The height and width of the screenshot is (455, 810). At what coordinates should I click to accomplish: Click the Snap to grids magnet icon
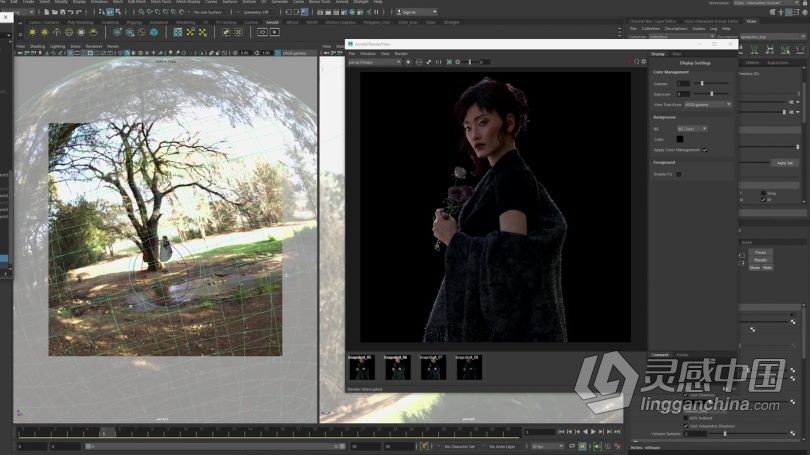pyautogui.click(x=142, y=12)
